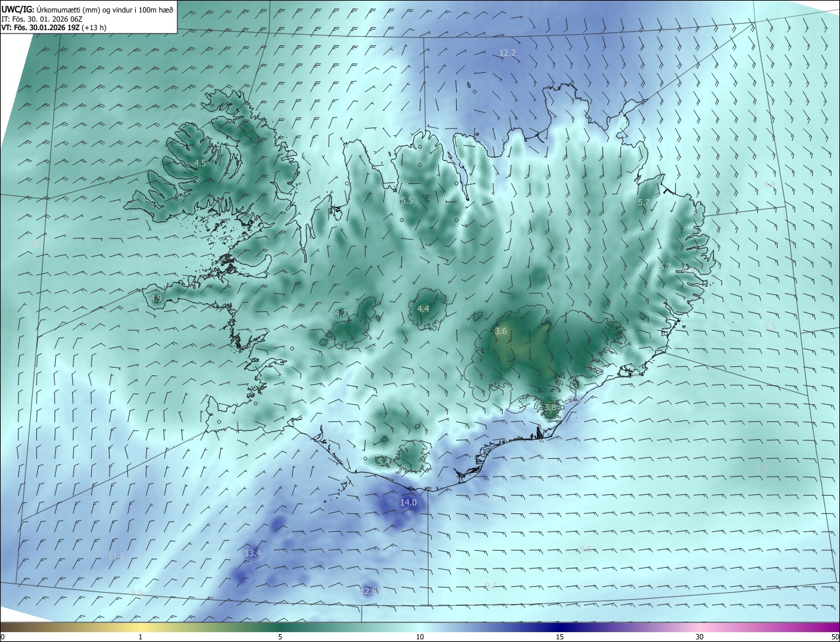Click the 3.8 value near the southeast coast
The height and width of the screenshot is (642, 840).
pyautogui.click(x=550, y=408)
